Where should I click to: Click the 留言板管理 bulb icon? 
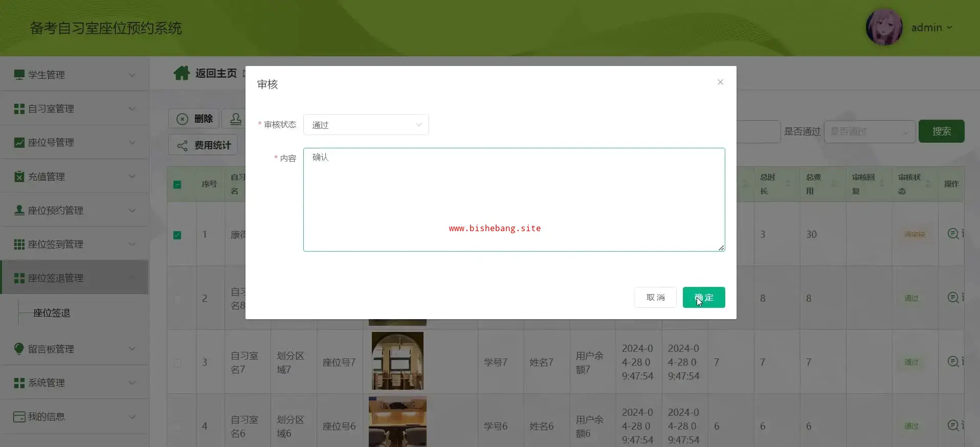tap(19, 349)
